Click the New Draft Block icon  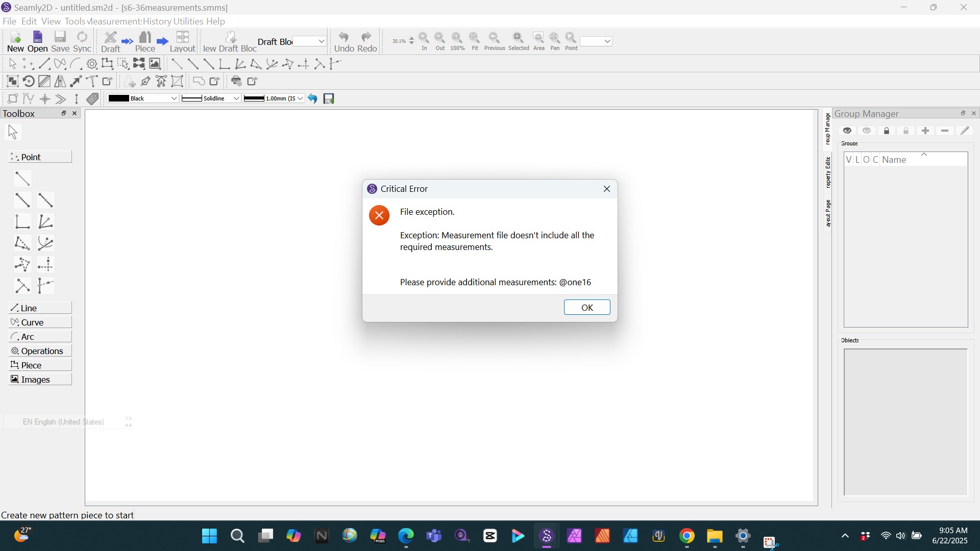[230, 41]
